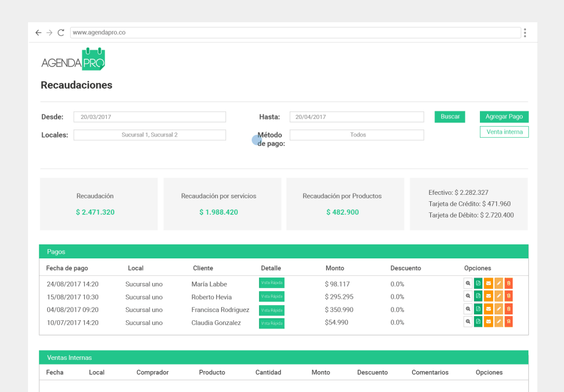Go back with browser back arrow
The image size is (564, 392).
39,33
